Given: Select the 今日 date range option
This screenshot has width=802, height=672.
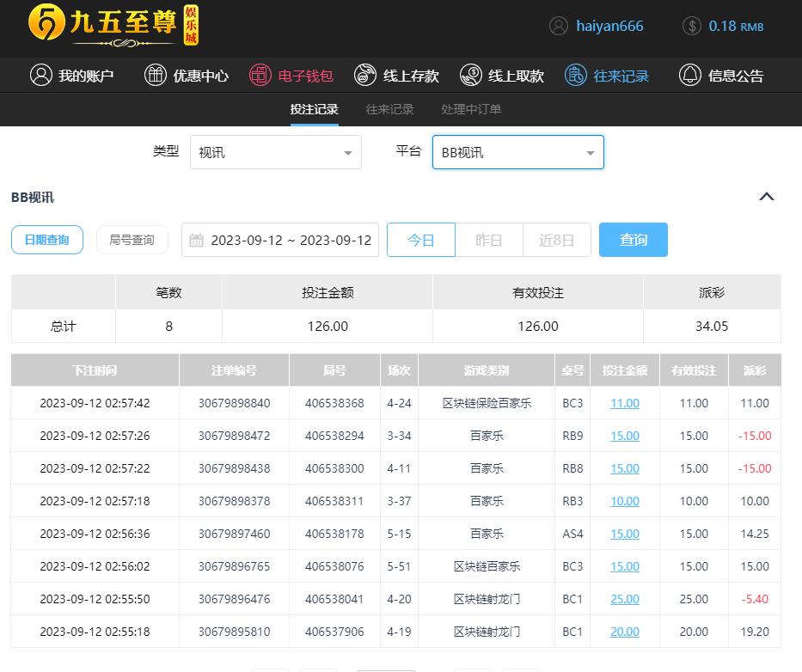Looking at the screenshot, I should tap(420, 240).
